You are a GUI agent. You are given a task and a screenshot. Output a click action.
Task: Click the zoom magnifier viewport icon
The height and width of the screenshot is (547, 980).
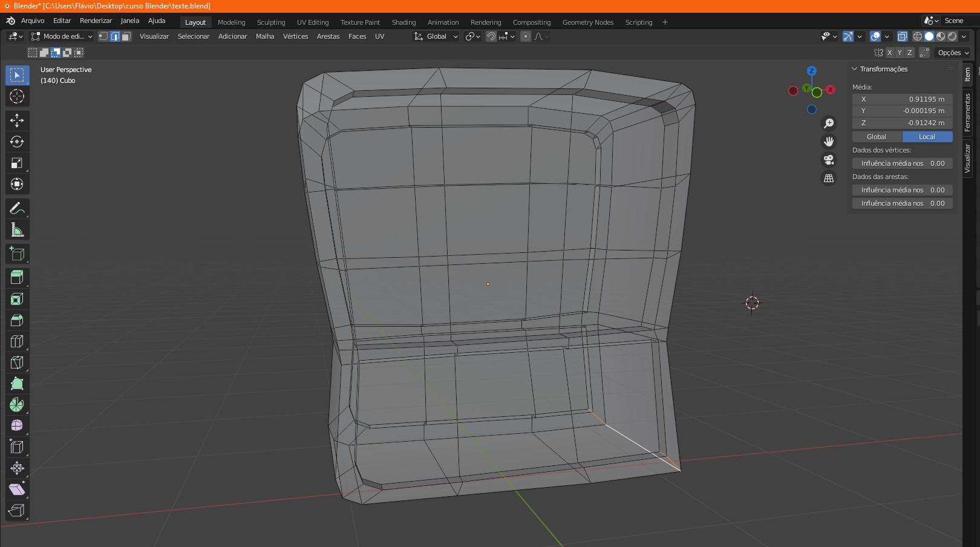[x=829, y=123]
